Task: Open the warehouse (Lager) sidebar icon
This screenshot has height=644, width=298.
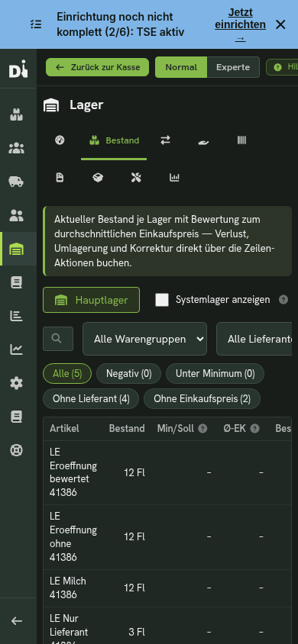Action: coord(17,249)
